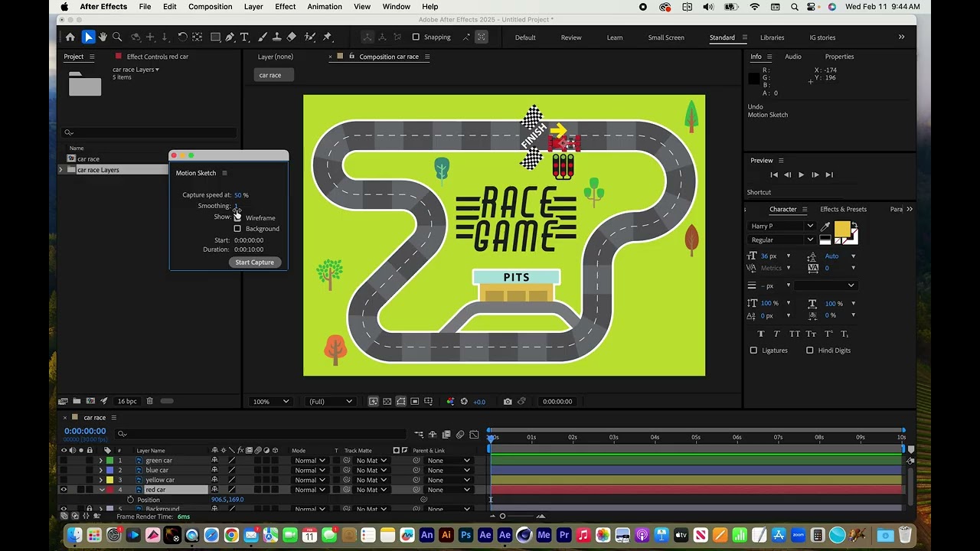Open the Animation menu

tap(325, 7)
